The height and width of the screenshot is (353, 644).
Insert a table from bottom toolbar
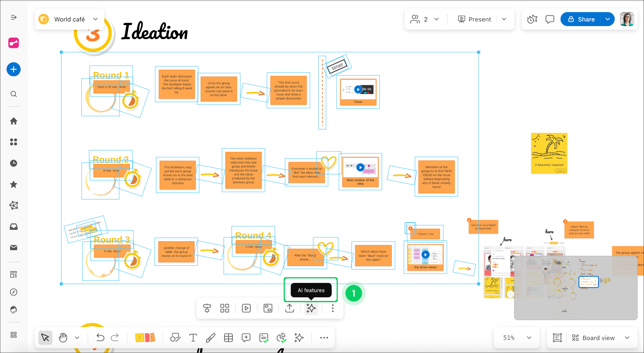pyautogui.click(x=228, y=338)
